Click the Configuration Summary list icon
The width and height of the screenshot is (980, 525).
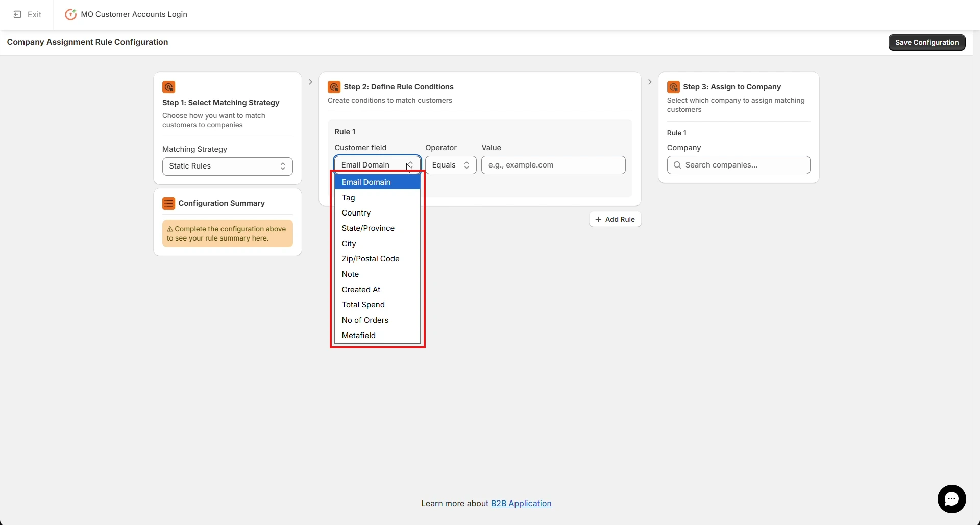click(168, 203)
